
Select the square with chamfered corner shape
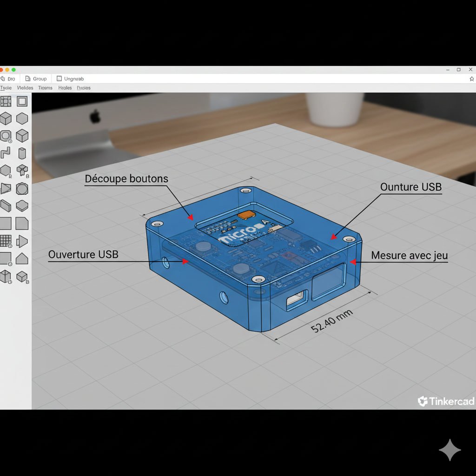point(22,224)
